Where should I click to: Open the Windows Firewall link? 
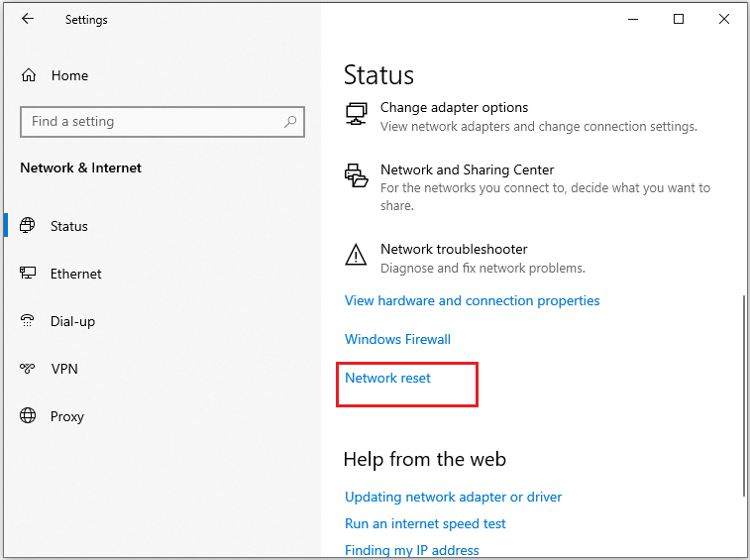pyautogui.click(x=397, y=339)
